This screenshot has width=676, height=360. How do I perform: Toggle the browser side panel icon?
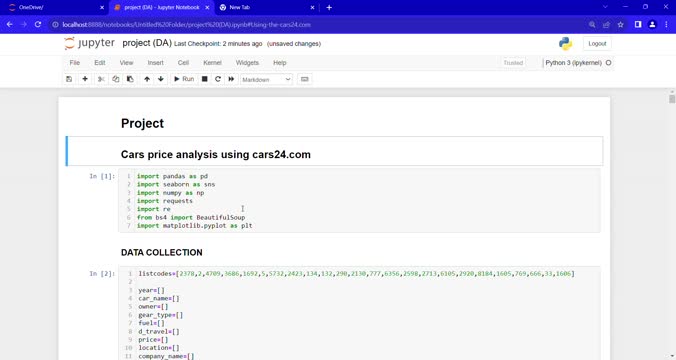click(x=638, y=25)
